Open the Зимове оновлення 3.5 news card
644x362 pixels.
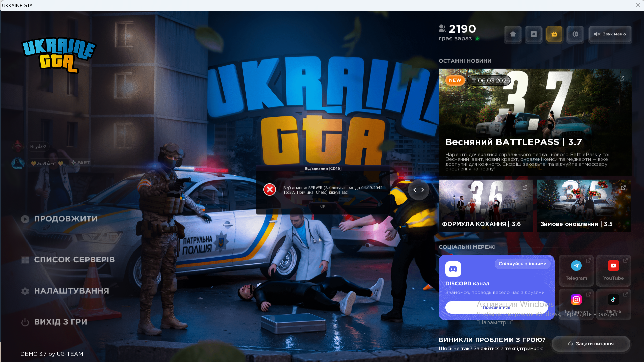(x=584, y=205)
